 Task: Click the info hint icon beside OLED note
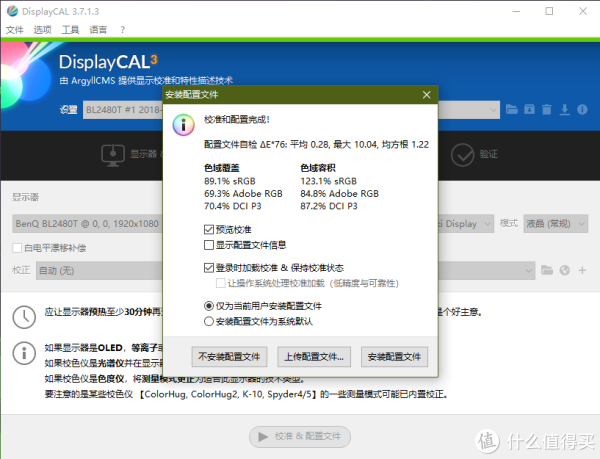coord(24,353)
